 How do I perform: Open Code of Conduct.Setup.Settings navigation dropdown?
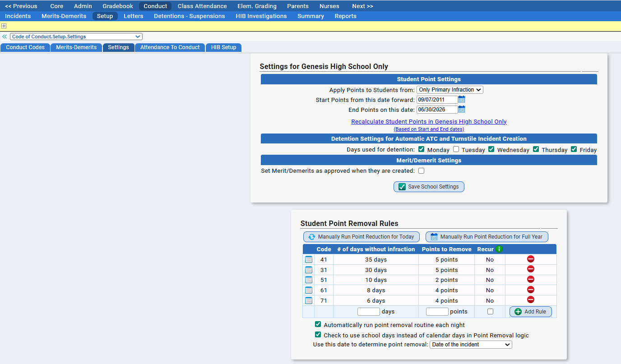click(76, 37)
